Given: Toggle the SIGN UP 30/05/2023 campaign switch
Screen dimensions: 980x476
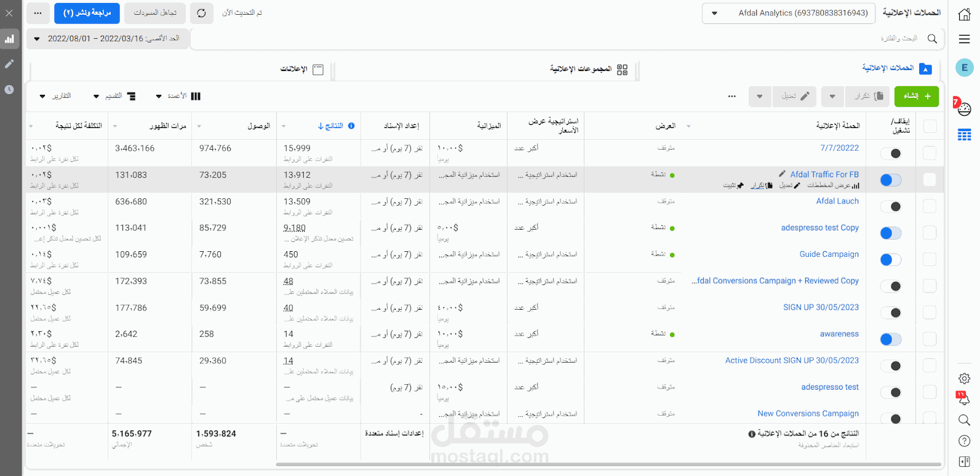Looking at the screenshot, I should click(891, 313).
